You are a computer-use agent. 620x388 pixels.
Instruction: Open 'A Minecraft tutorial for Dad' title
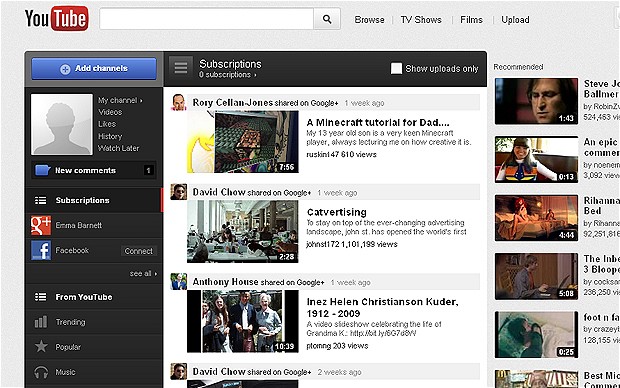tap(378, 123)
